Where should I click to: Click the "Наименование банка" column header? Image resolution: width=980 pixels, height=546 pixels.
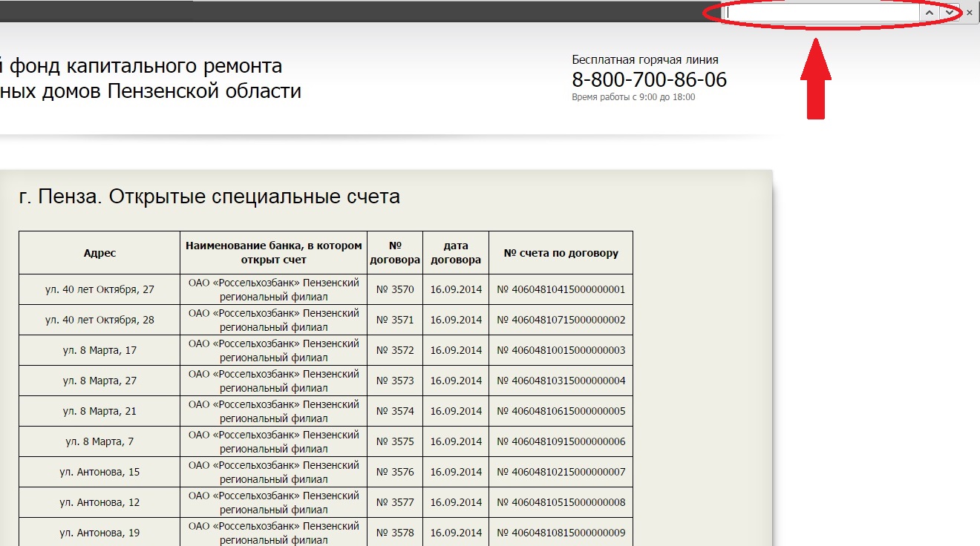pyautogui.click(x=273, y=253)
